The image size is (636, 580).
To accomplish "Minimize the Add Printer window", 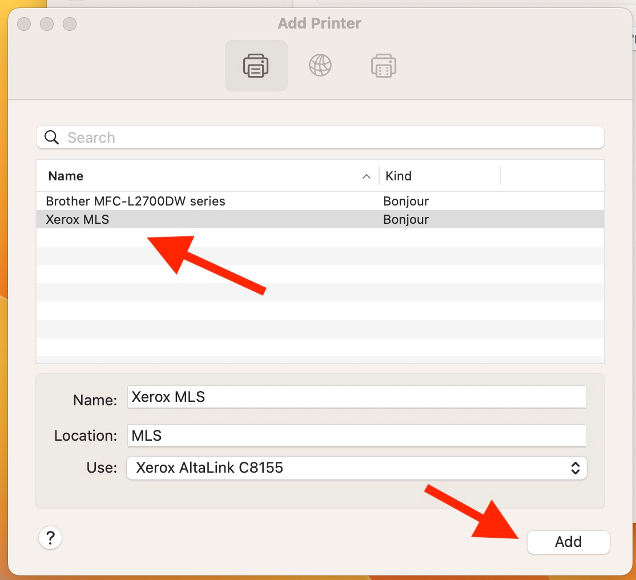I will (47, 24).
